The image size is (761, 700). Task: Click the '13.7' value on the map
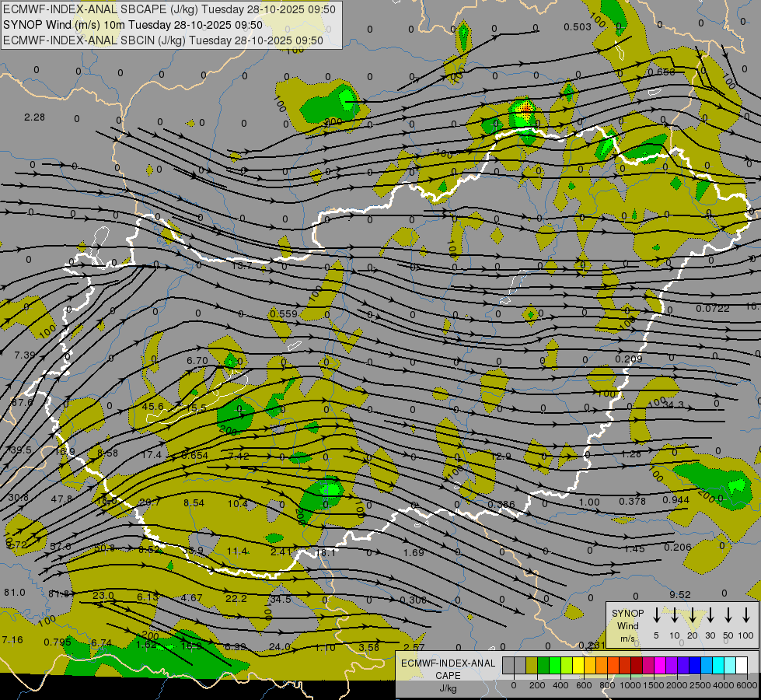[x=243, y=265]
